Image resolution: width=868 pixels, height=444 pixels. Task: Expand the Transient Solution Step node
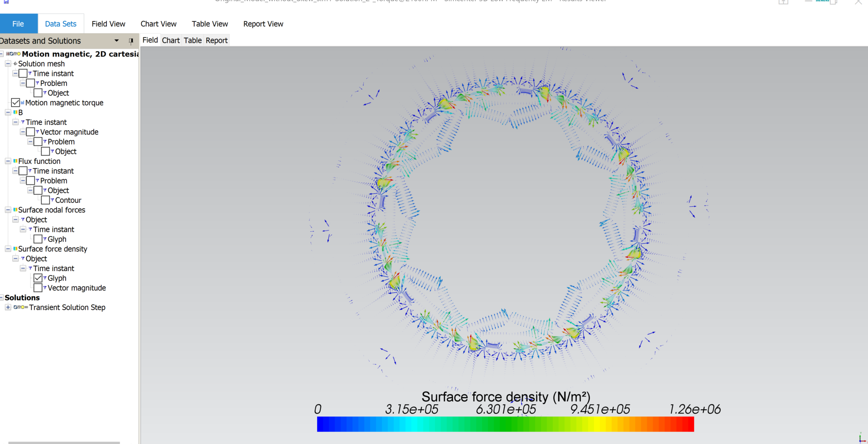[8, 307]
